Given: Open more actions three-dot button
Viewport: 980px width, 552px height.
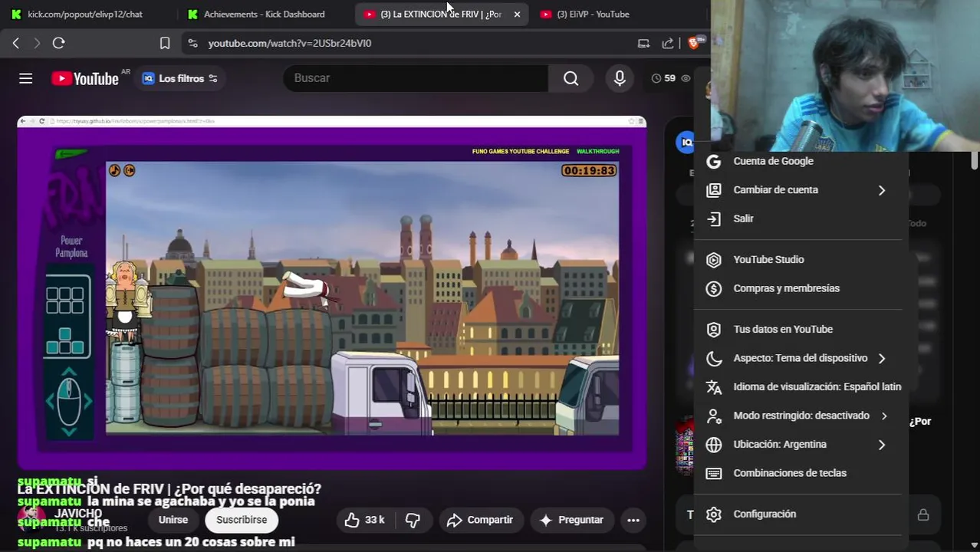Looking at the screenshot, I should (633, 520).
